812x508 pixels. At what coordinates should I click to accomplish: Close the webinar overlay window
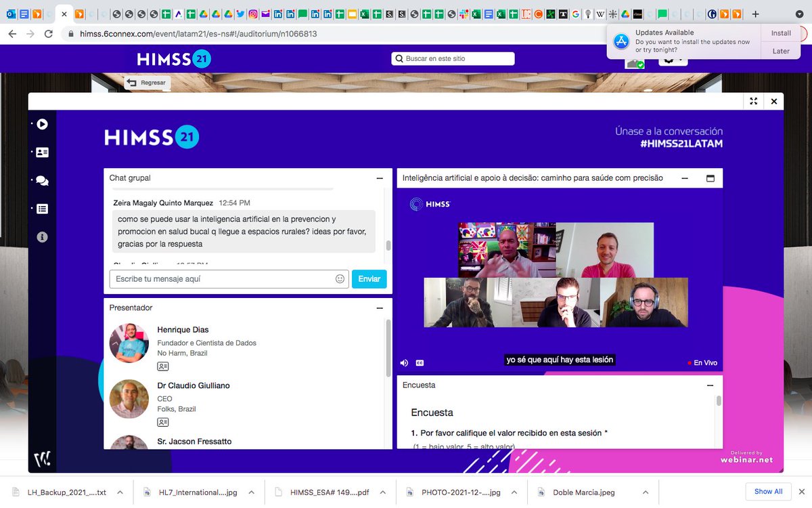pos(774,102)
